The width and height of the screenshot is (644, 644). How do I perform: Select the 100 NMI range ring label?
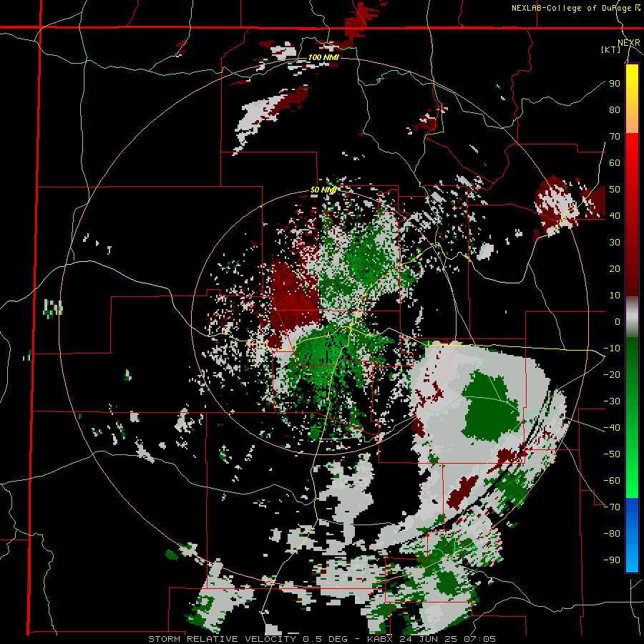pyautogui.click(x=323, y=57)
